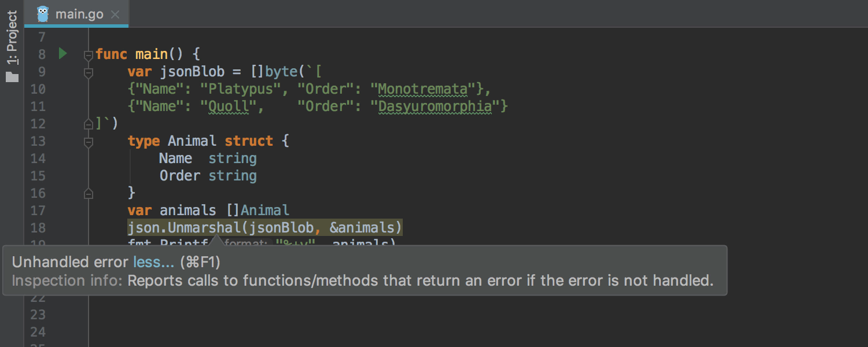Click the fold end marker on line 12

point(89,124)
